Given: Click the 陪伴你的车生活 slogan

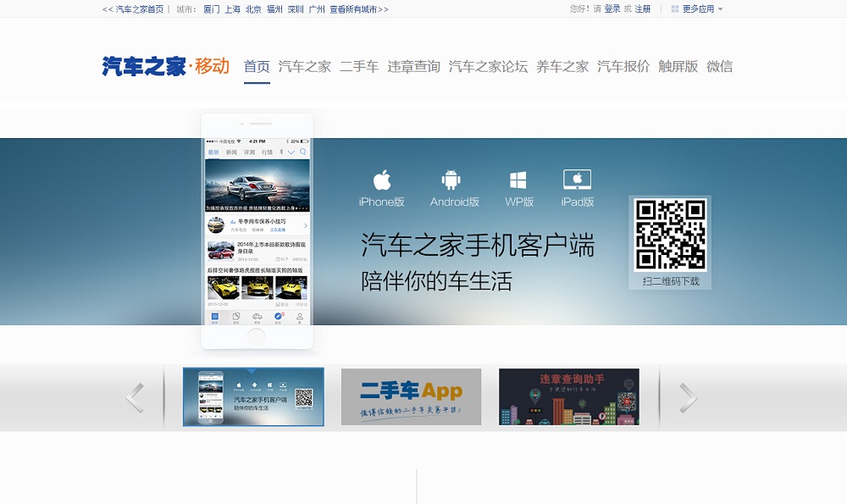Looking at the screenshot, I should point(436,281).
